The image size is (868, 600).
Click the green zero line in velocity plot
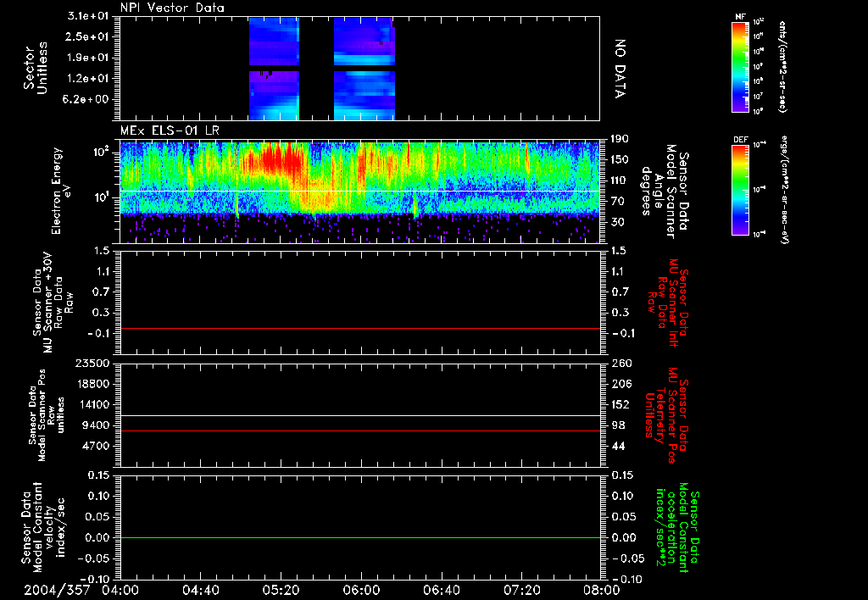[x=360, y=537]
